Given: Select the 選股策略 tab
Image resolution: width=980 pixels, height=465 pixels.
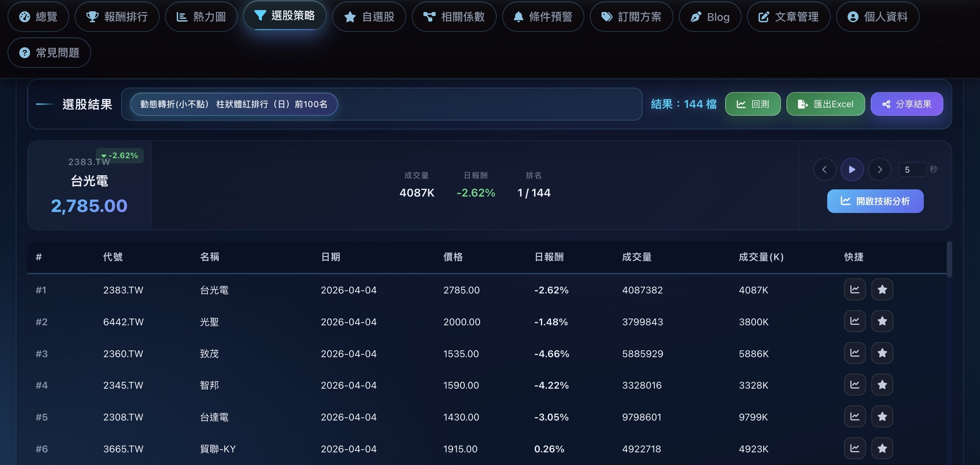Looking at the screenshot, I should click(x=285, y=15).
